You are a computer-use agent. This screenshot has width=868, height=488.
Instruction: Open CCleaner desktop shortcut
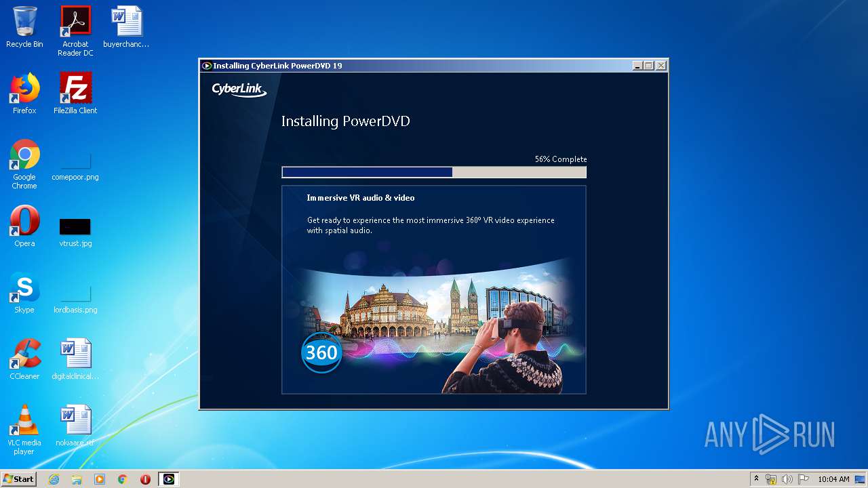click(x=24, y=359)
